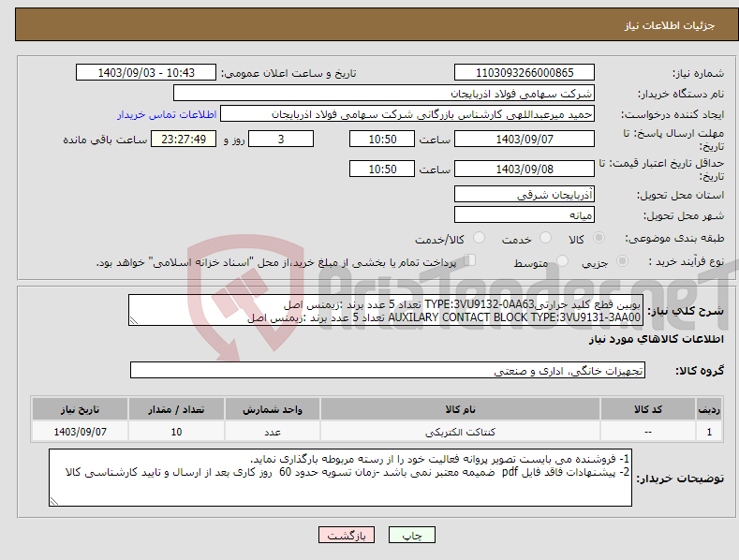Click the کد کالا column header

[x=648, y=409]
